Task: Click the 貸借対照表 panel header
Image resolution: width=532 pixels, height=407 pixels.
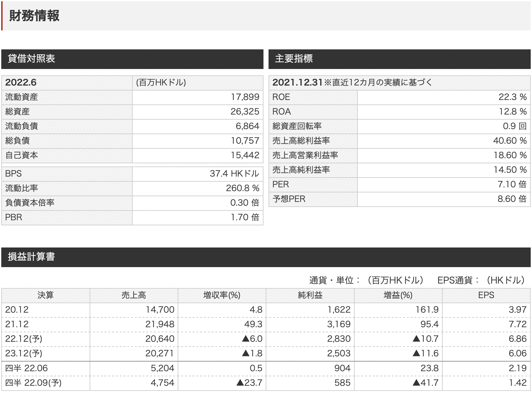Action: click(132, 59)
